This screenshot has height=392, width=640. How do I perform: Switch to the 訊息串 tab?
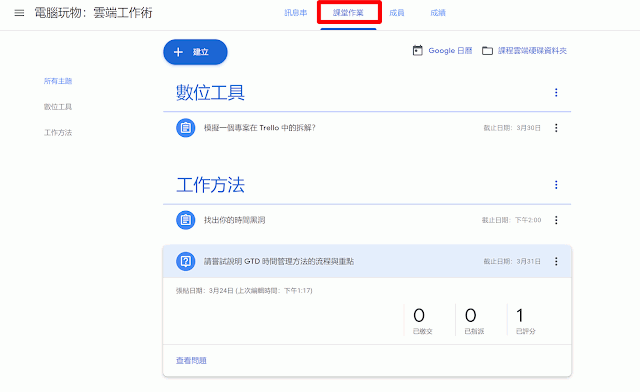(x=296, y=13)
